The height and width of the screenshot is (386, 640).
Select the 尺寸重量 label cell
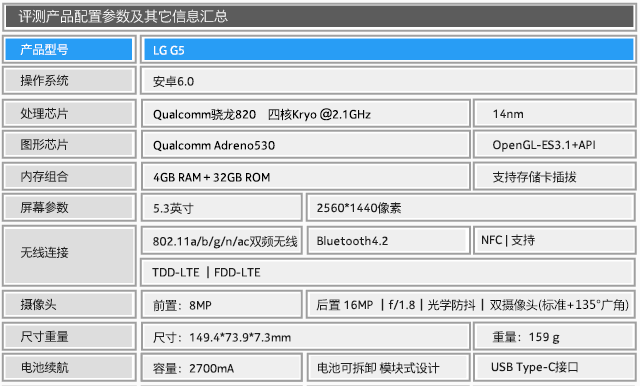click(69, 337)
